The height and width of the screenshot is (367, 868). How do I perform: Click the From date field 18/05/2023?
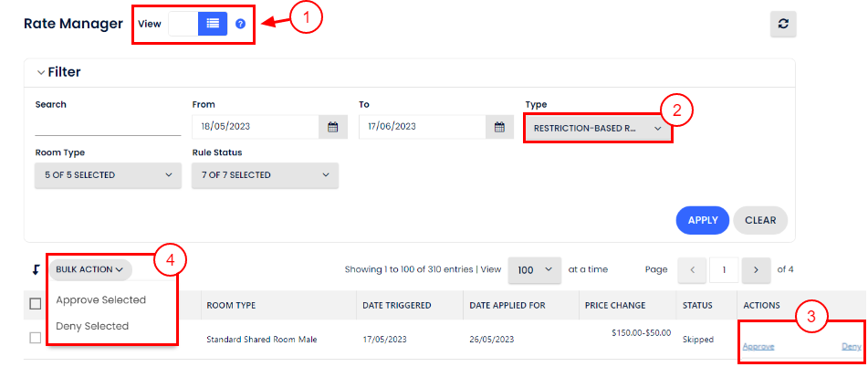tap(256, 127)
